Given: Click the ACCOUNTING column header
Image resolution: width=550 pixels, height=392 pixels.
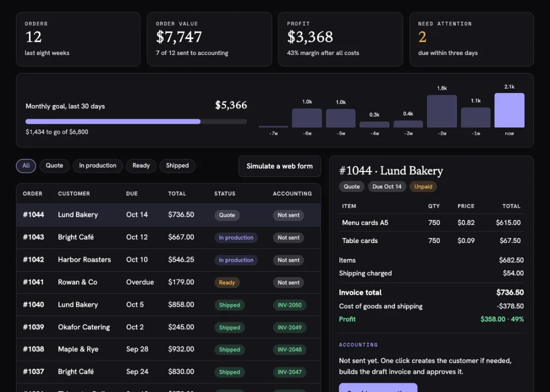Looking at the screenshot, I should point(292,194).
